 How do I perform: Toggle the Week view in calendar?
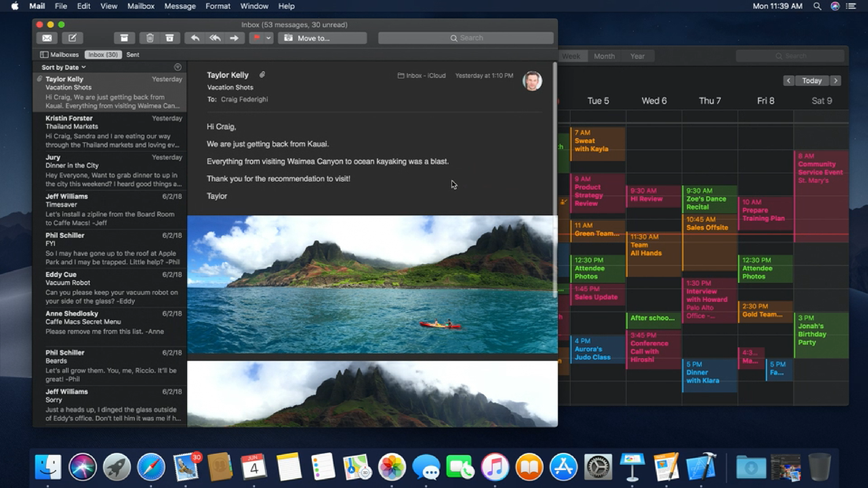pos(570,56)
